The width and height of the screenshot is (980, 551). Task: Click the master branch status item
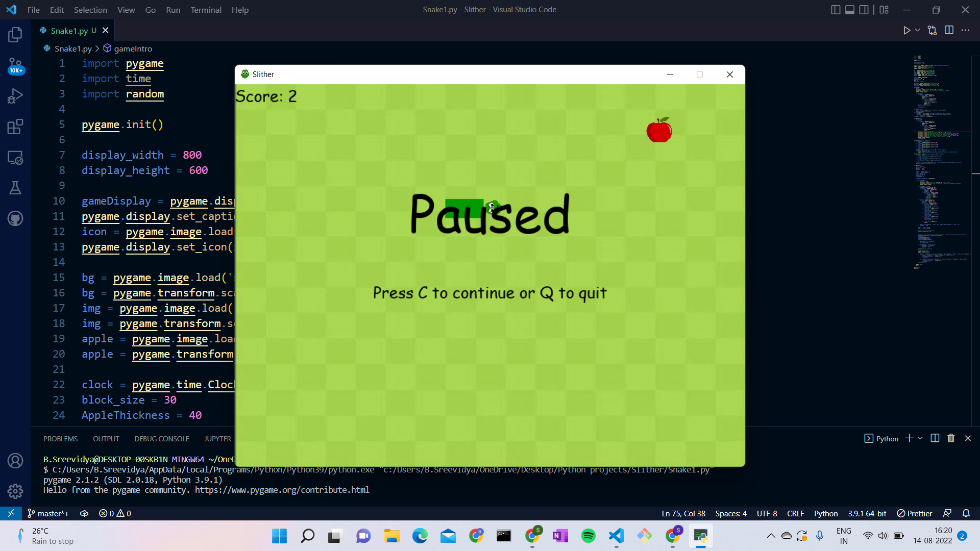(x=48, y=513)
